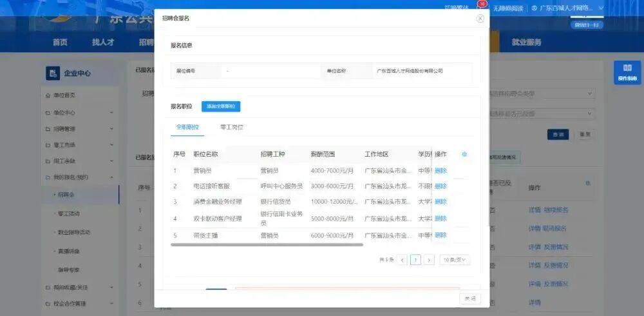Screen dimensions: 644x316
Task: Click the background table settings gear icon
Action: [x=588, y=184]
